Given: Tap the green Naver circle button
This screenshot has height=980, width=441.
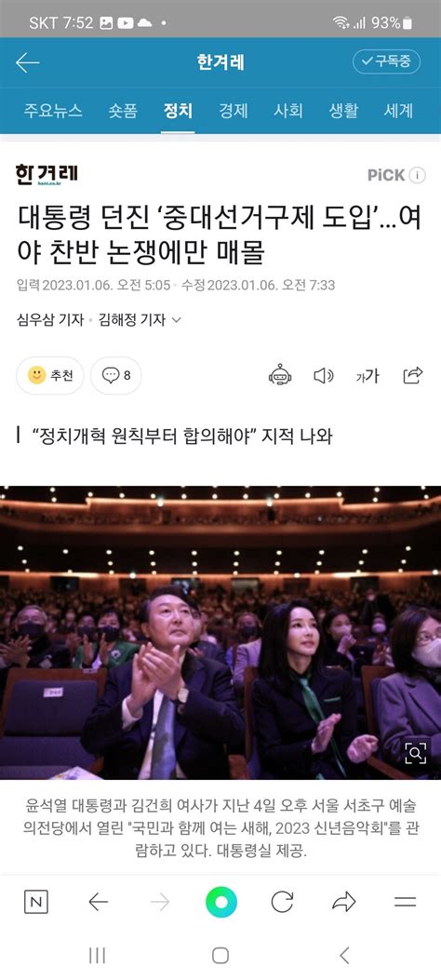Looking at the screenshot, I should (221, 902).
